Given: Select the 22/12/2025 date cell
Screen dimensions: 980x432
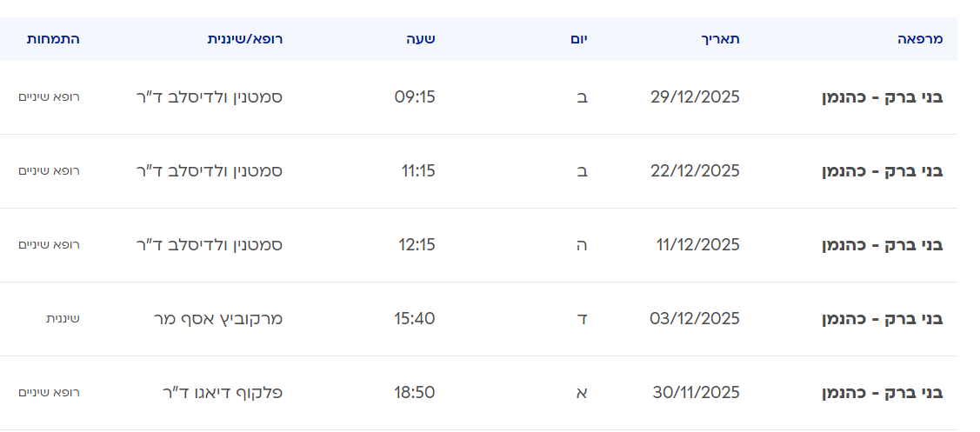Looking at the screenshot, I should 695,170.
